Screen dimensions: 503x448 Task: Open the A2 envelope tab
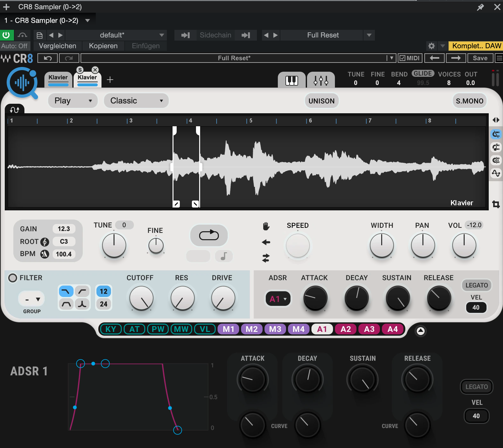click(346, 329)
